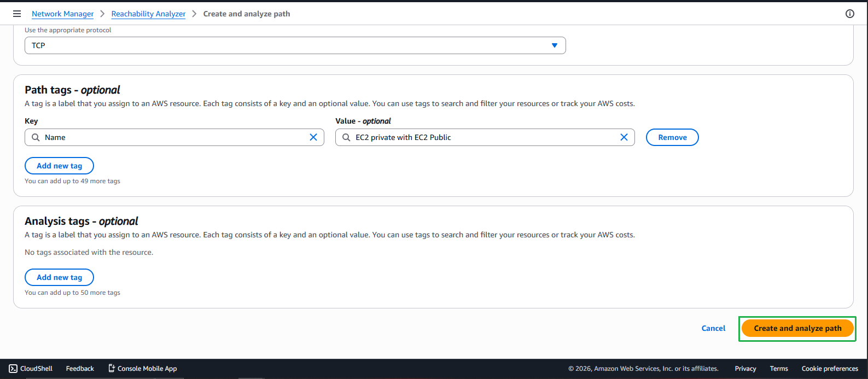Click the CloudShell label
Viewport: 868px width, 379px height.
click(x=36, y=369)
